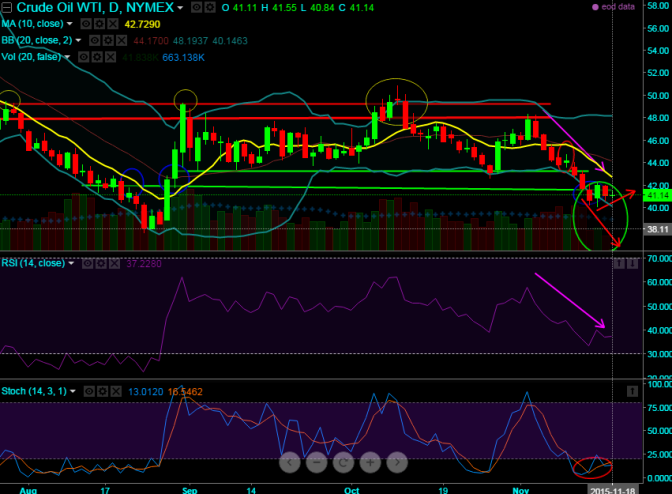Click the Sep label on time axis
Screen dimensions: 672x494
tap(189, 490)
